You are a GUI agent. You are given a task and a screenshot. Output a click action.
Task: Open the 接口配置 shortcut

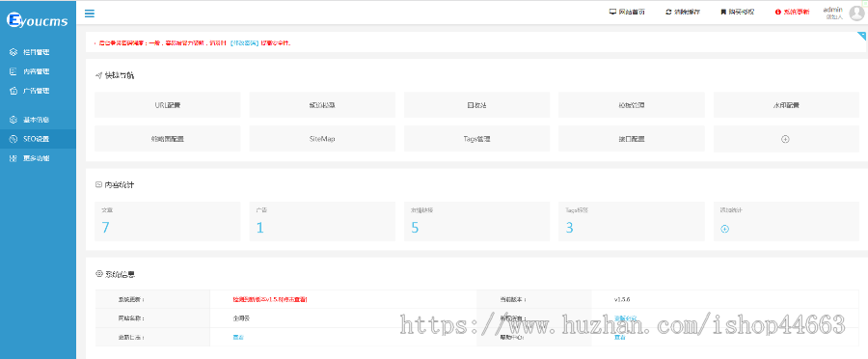(632, 139)
